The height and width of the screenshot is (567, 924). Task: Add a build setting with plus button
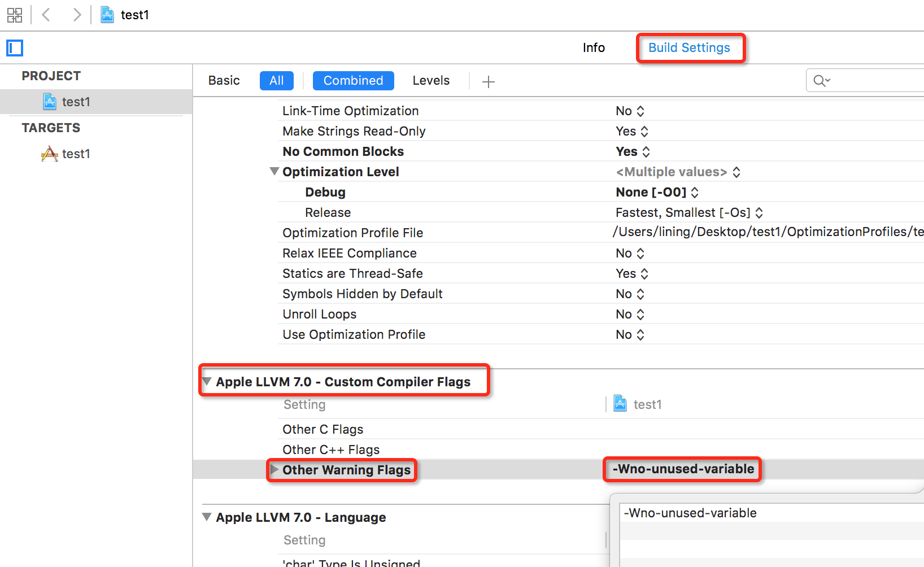[489, 81]
